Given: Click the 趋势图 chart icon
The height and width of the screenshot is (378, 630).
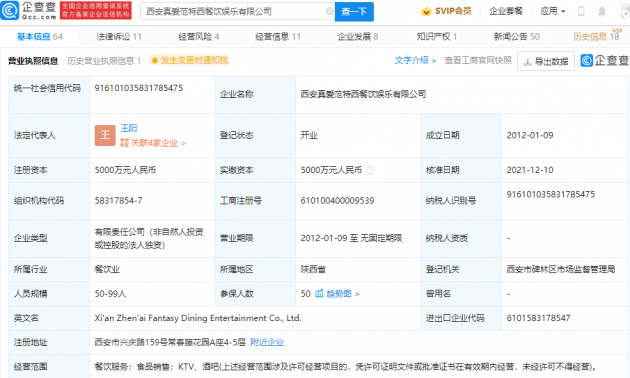Looking at the screenshot, I should click(319, 294).
